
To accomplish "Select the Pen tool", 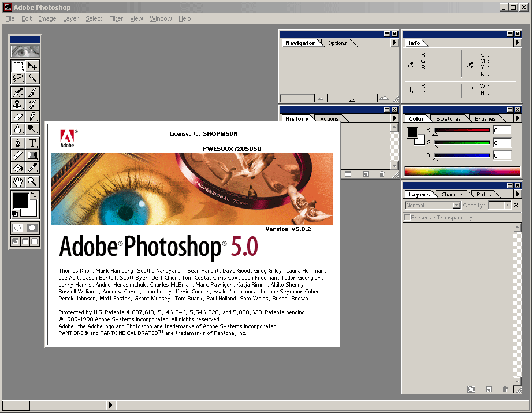I will [x=18, y=143].
